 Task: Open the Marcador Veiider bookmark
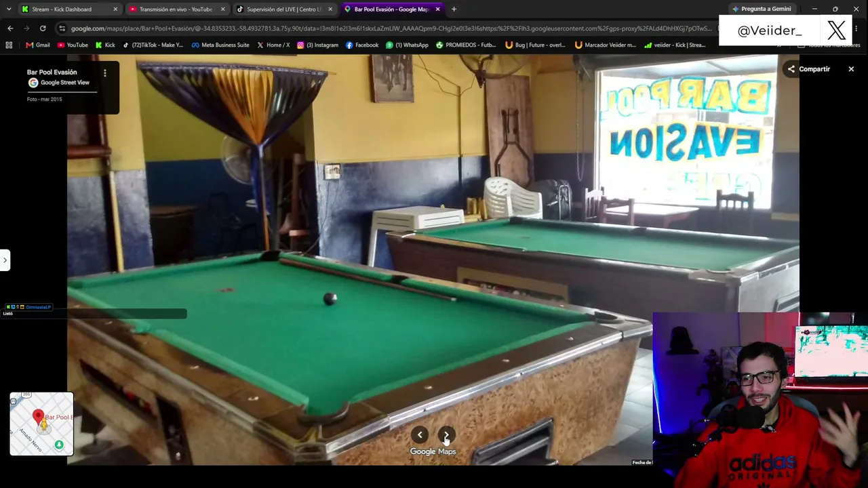tap(605, 45)
